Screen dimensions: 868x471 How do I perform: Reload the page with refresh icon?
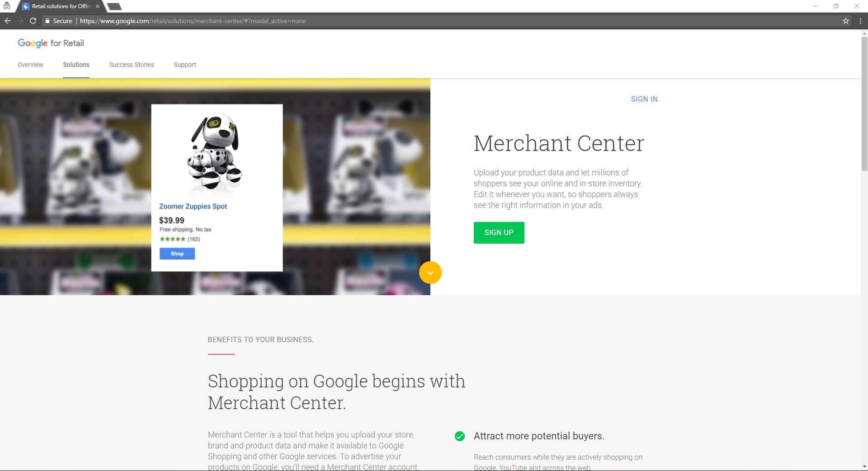click(x=33, y=21)
